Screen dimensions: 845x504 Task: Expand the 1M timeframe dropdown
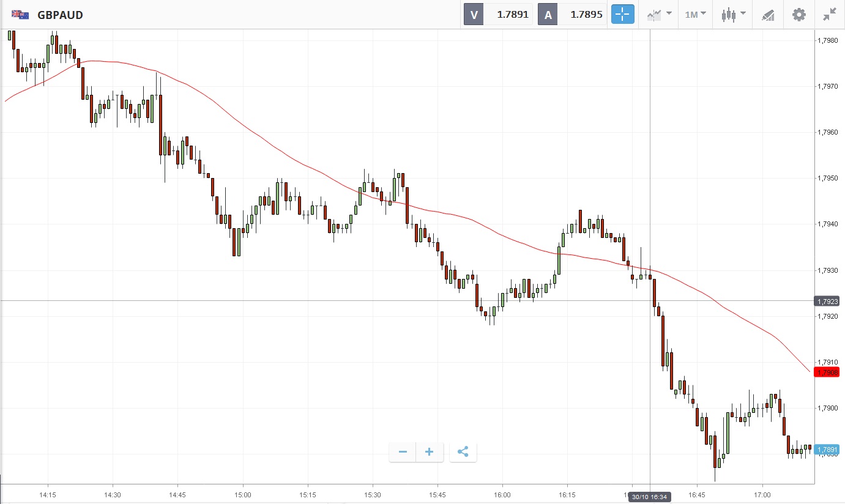tap(695, 15)
